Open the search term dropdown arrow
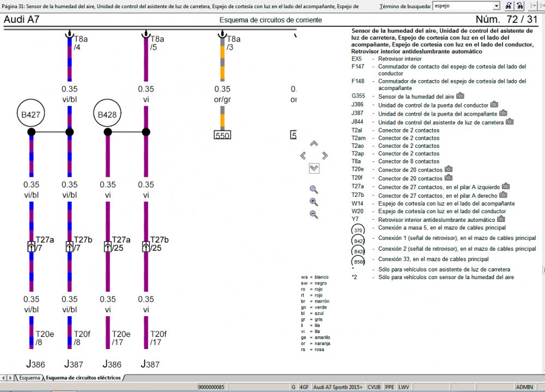545x392 pixels. pyautogui.click(x=496, y=6)
